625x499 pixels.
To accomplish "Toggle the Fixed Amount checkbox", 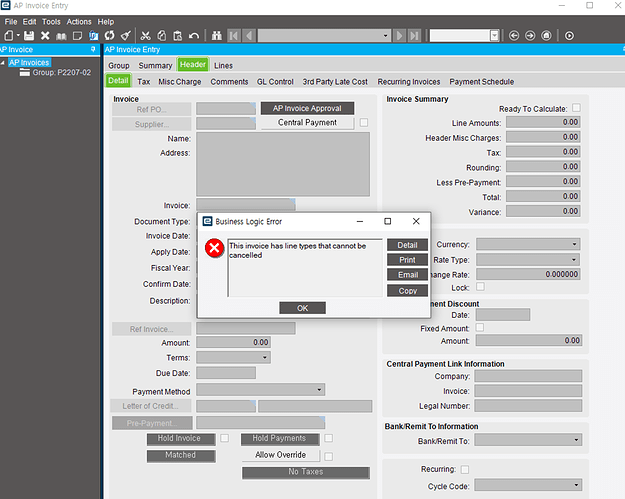I will point(480,327).
